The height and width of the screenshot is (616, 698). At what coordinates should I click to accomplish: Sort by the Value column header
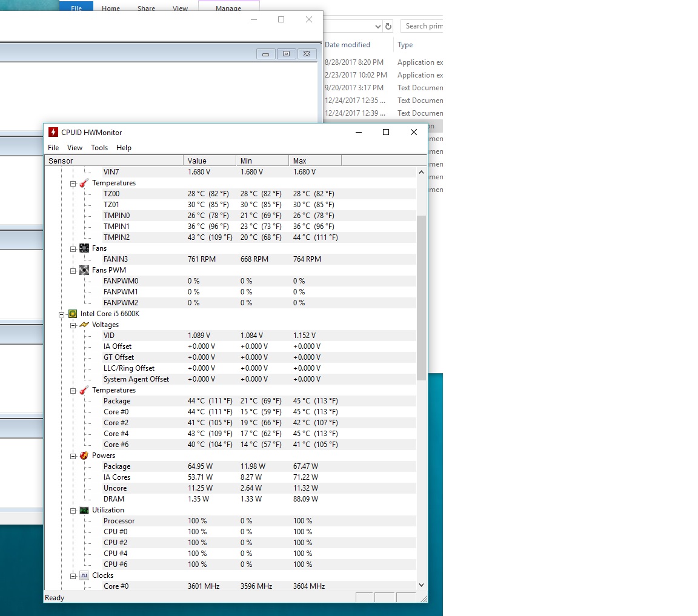coord(209,161)
